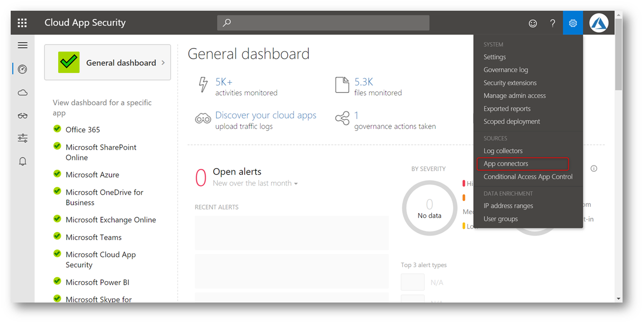Open the Investigate glasses sidebar icon

[x=22, y=115]
